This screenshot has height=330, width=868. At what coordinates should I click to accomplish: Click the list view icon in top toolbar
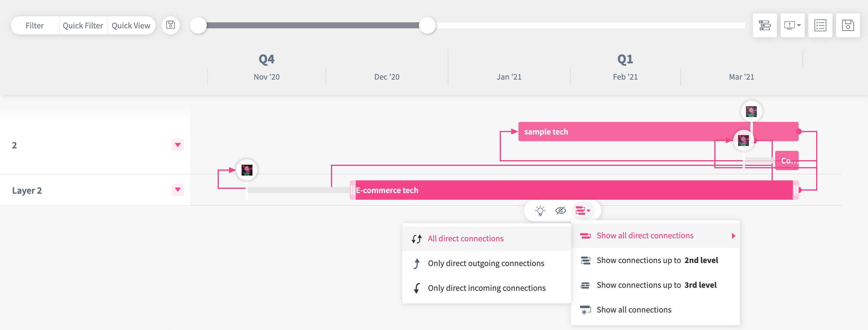[x=820, y=25]
